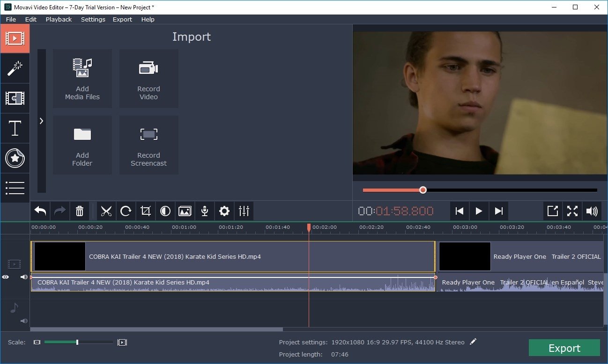This screenshot has width=608, height=364.
Task: Select COBRA KAI Trailer video clip
Action: click(x=233, y=256)
